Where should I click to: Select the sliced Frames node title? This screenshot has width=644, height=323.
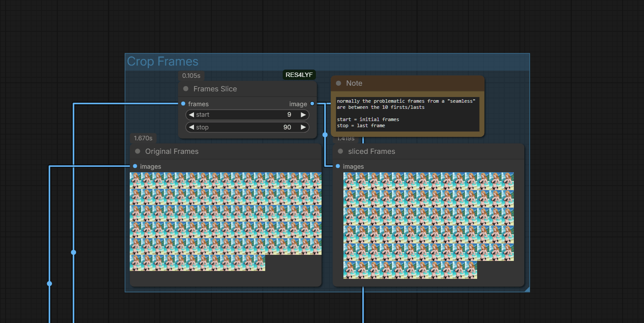tap(371, 151)
